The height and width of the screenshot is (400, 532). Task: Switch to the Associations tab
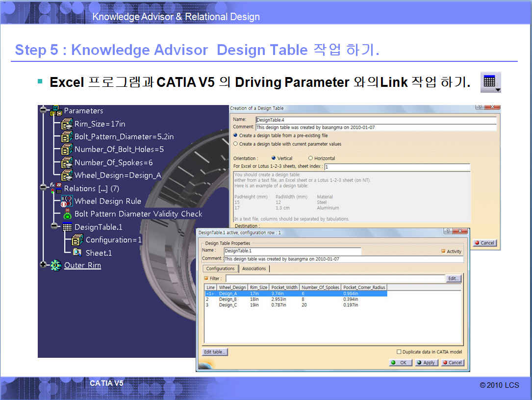click(x=254, y=268)
